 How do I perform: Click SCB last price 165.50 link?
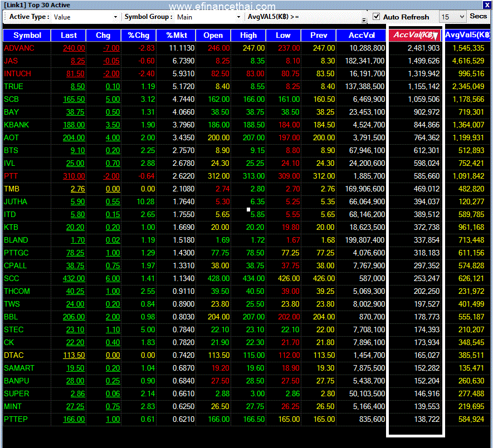point(74,99)
